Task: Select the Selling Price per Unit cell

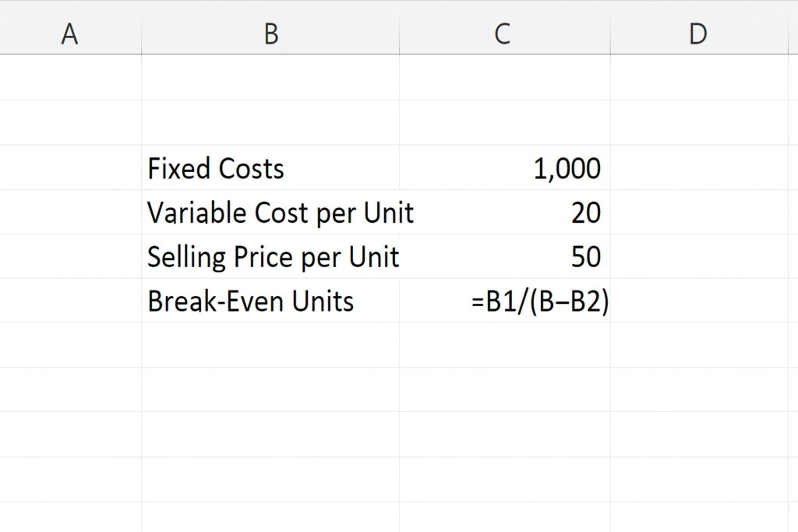Action: click(x=270, y=257)
